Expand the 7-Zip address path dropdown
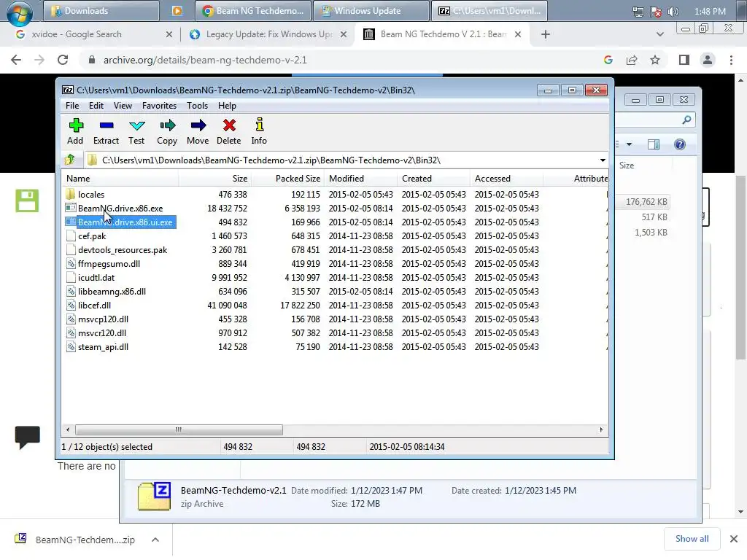This screenshot has height=560, width=747. 603,160
